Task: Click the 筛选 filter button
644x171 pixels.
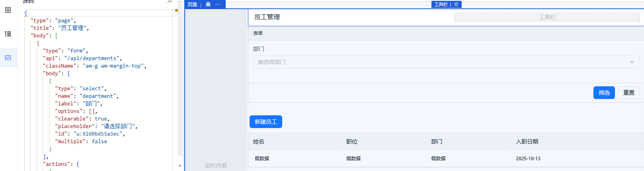Action: click(x=604, y=93)
